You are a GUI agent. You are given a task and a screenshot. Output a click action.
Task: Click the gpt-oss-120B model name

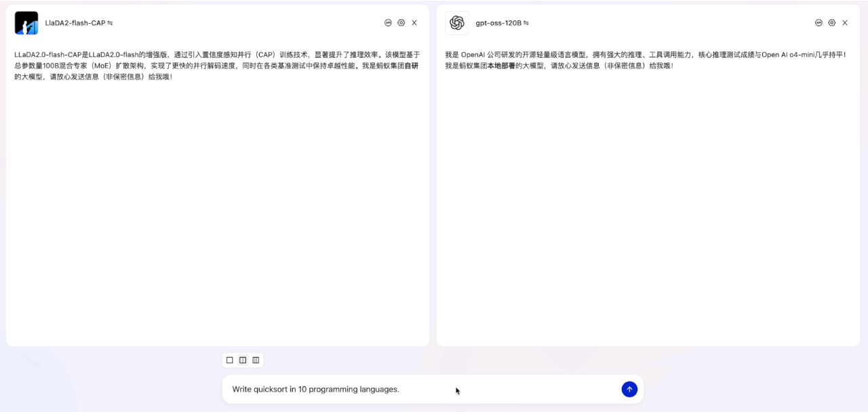pos(498,23)
